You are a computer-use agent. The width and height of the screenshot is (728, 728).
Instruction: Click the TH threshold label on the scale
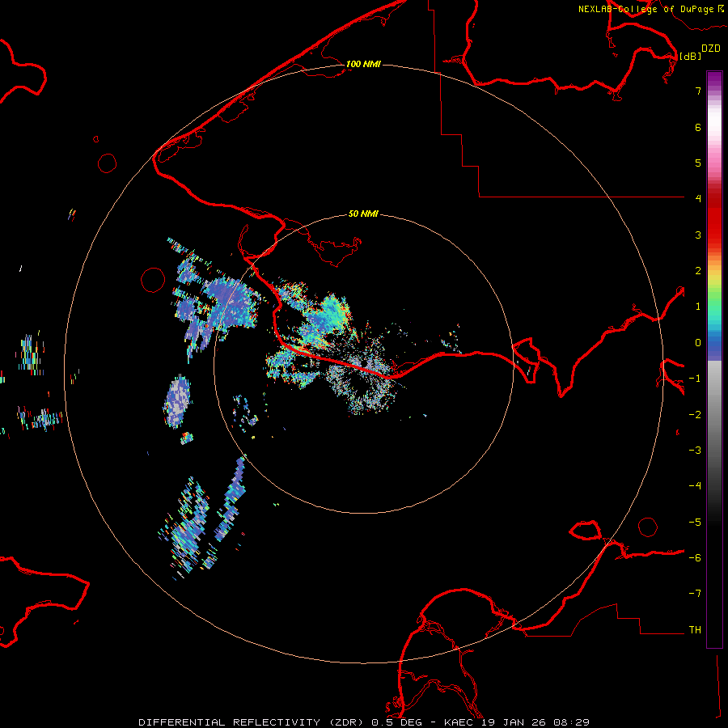(695, 630)
